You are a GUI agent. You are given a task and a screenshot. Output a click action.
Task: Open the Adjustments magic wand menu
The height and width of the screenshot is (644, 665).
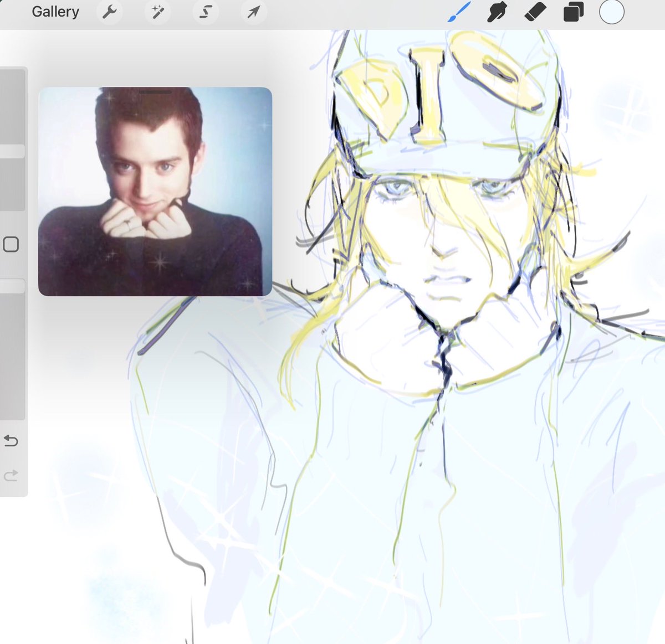[158, 12]
